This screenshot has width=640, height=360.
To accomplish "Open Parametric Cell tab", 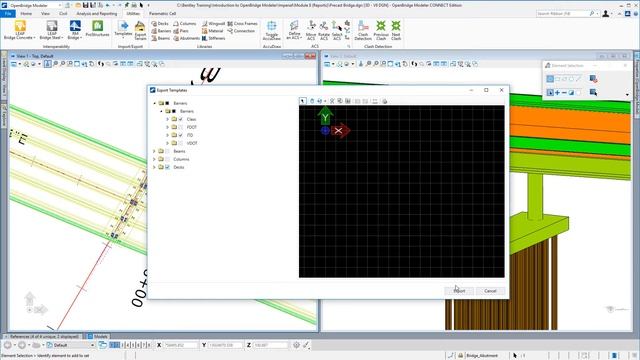I will coord(162,13).
